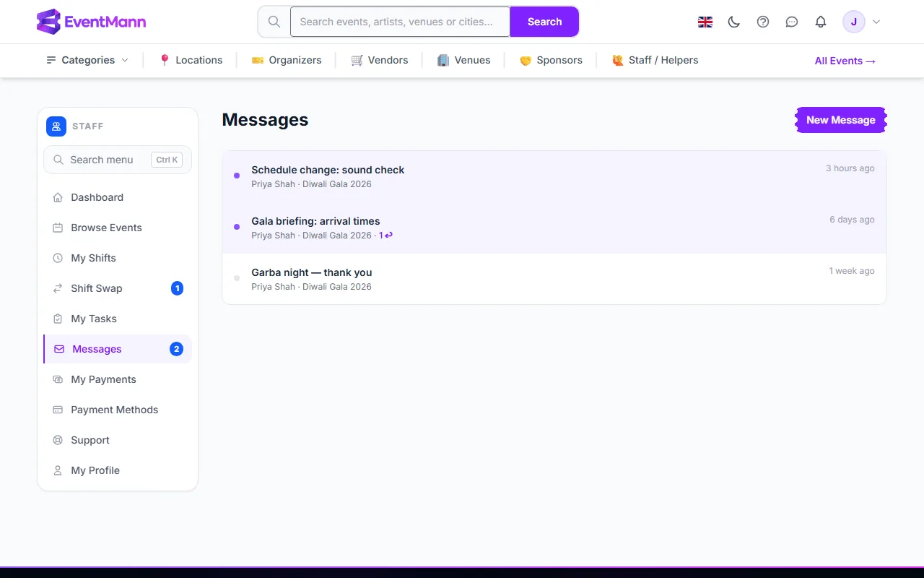This screenshot has height=578, width=924.
Task: Open My Tasks in sidebar
Action: coord(118,319)
